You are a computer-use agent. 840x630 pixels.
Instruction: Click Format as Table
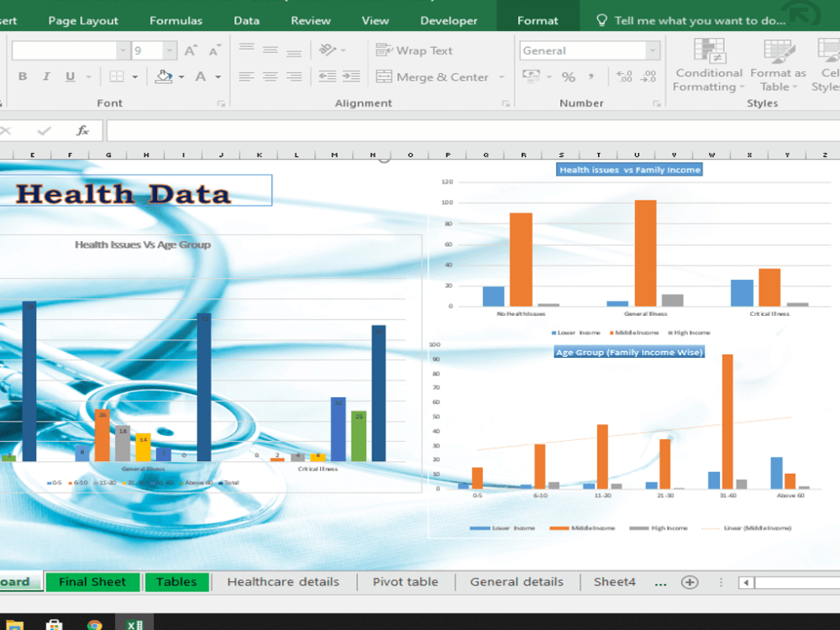pyautogui.click(x=777, y=67)
